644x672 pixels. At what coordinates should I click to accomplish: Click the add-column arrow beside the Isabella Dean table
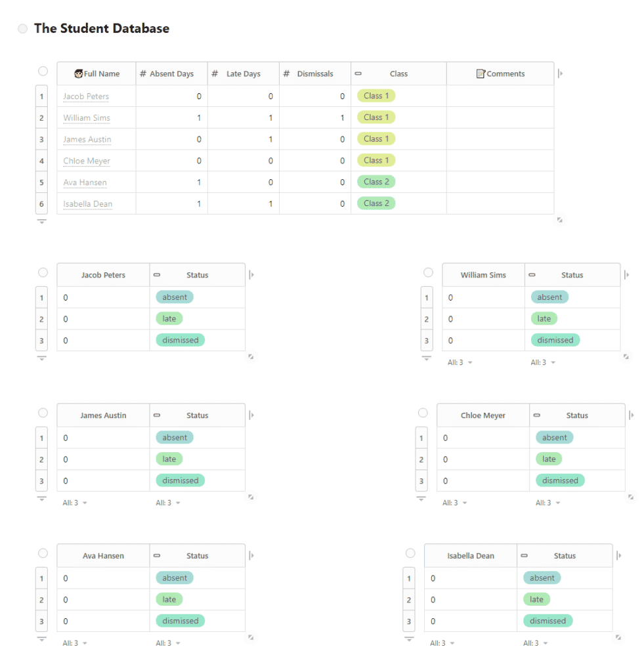click(x=619, y=556)
